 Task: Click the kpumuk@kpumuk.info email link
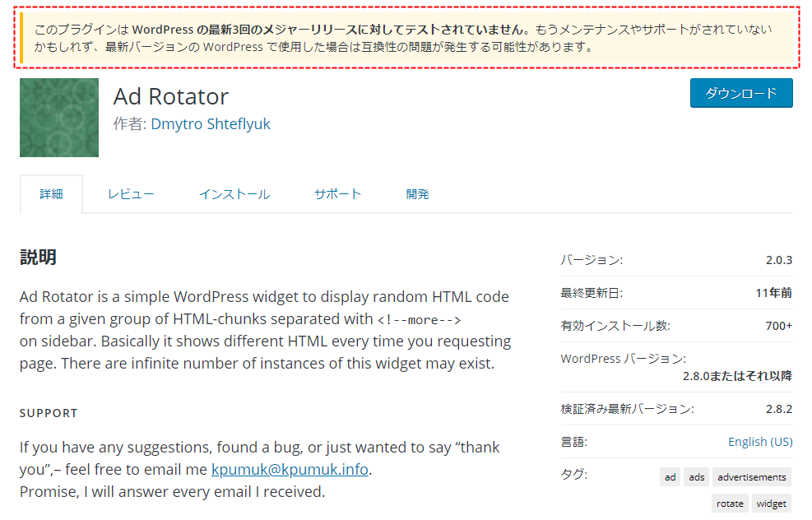click(x=290, y=469)
